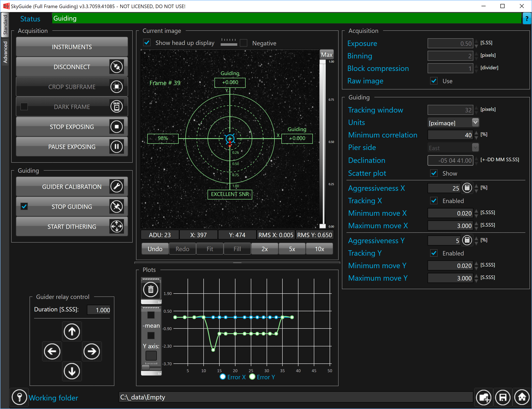Viewport: 532px width, 409px height.
Task: Open the Units dropdown
Action: [x=475, y=123]
